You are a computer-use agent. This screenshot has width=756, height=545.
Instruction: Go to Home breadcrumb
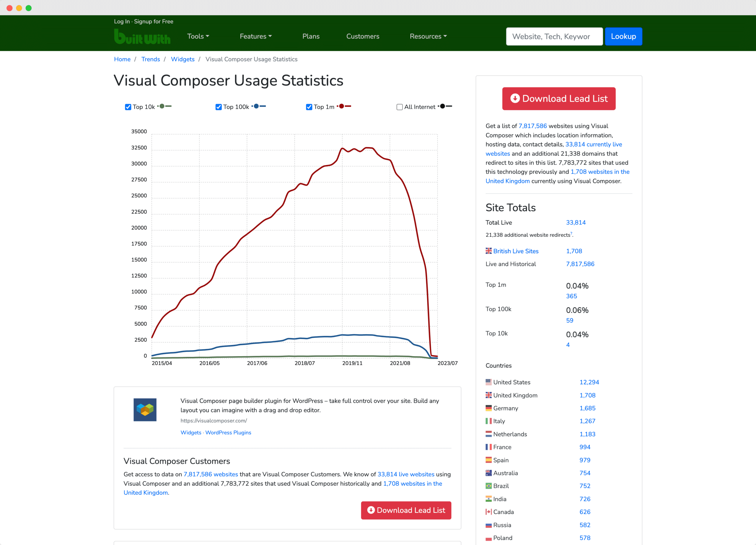(122, 59)
